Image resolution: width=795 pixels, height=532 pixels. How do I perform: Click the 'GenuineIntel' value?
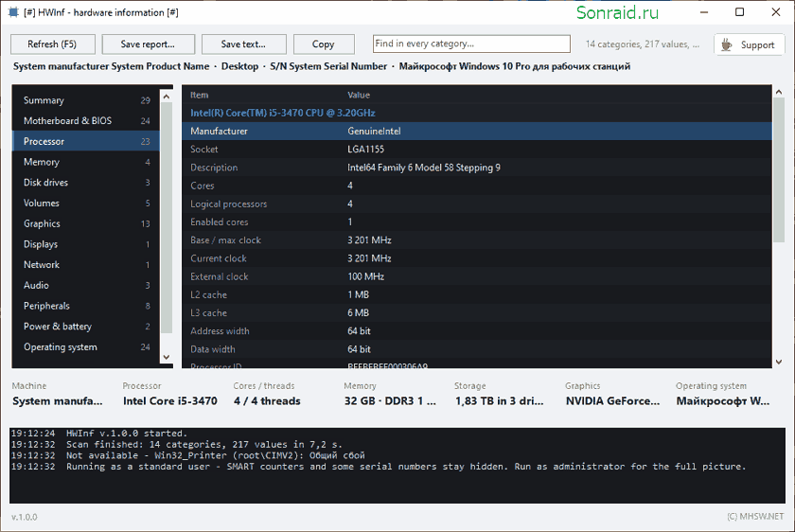(374, 131)
